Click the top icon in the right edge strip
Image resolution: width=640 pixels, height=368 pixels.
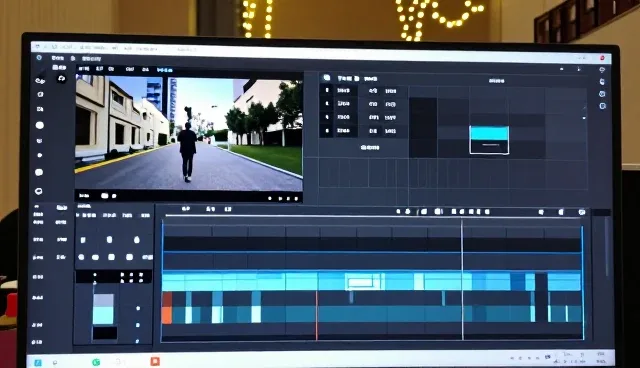click(x=602, y=70)
